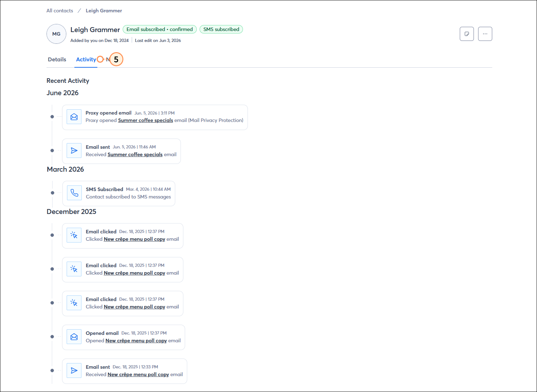Click the Opened email timeline dot
Screen dimensions: 537x392
pyautogui.click(x=52, y=337)
